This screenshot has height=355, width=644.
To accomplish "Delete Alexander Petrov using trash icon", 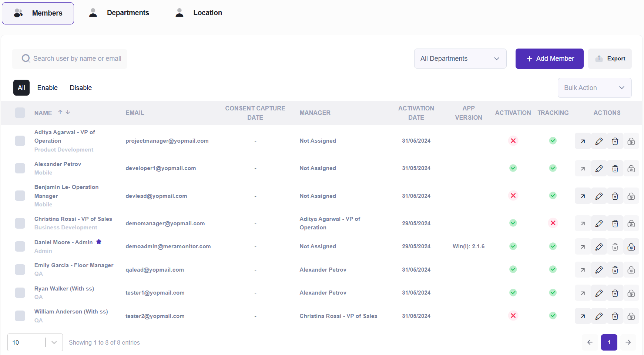I will [615, 169].
